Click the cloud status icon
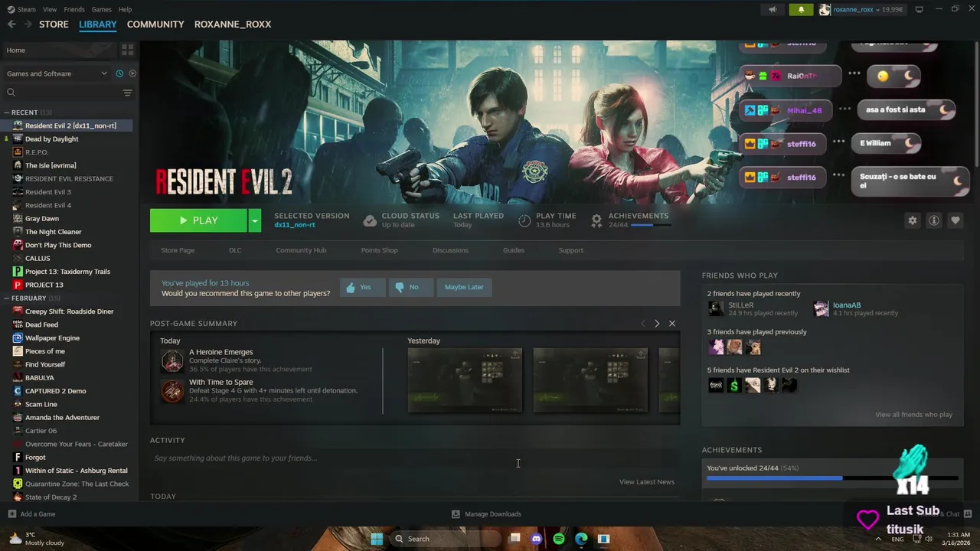Screen dimensions: 980x551 pyautogui.click(x=370, y=220)
